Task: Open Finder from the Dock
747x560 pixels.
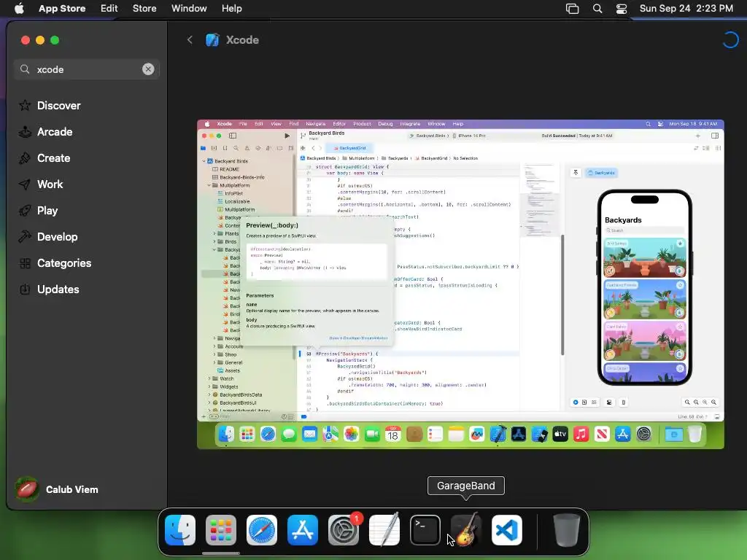Action: coord(180,530)
